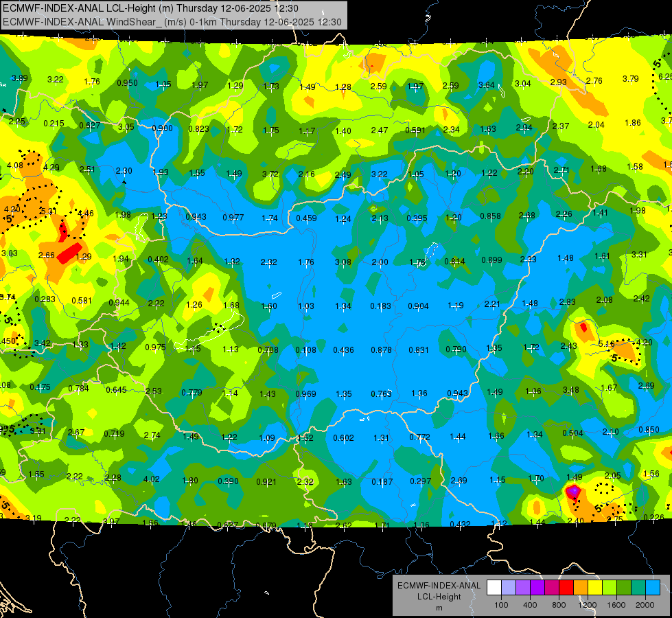Click the wind shear value 0.297

(420, 481)
